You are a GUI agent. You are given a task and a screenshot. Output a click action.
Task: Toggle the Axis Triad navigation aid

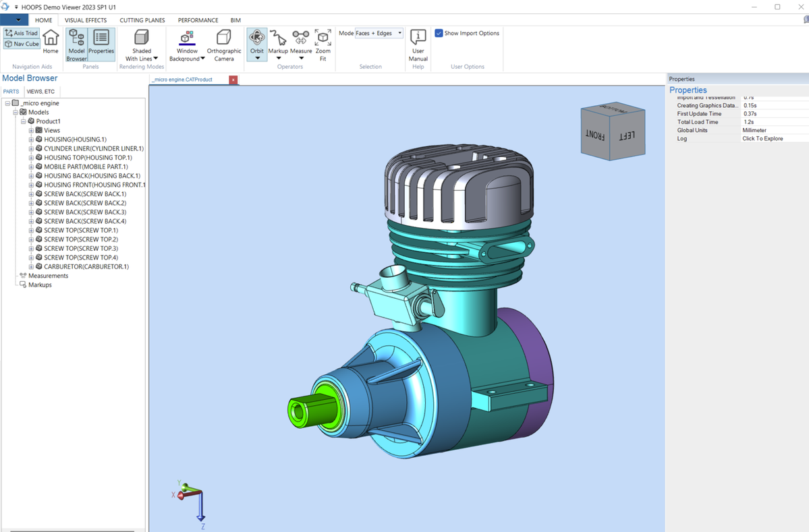point(22,33)
